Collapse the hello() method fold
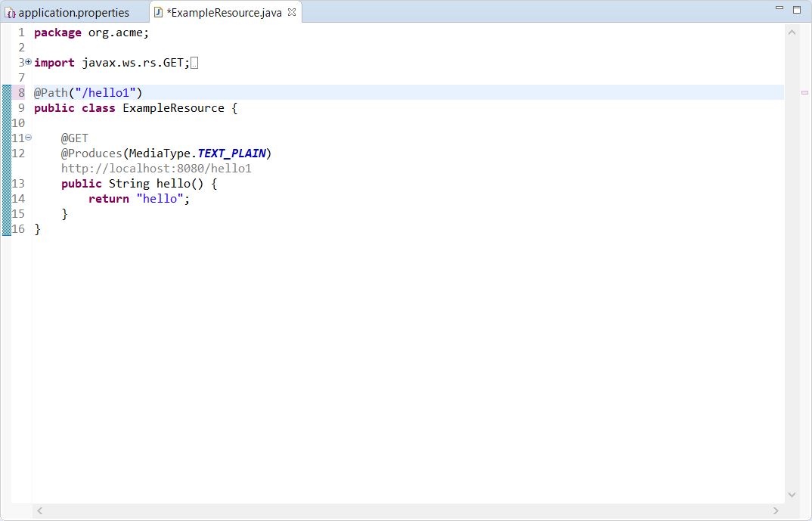The image size is (812, 521). (29, 138)
